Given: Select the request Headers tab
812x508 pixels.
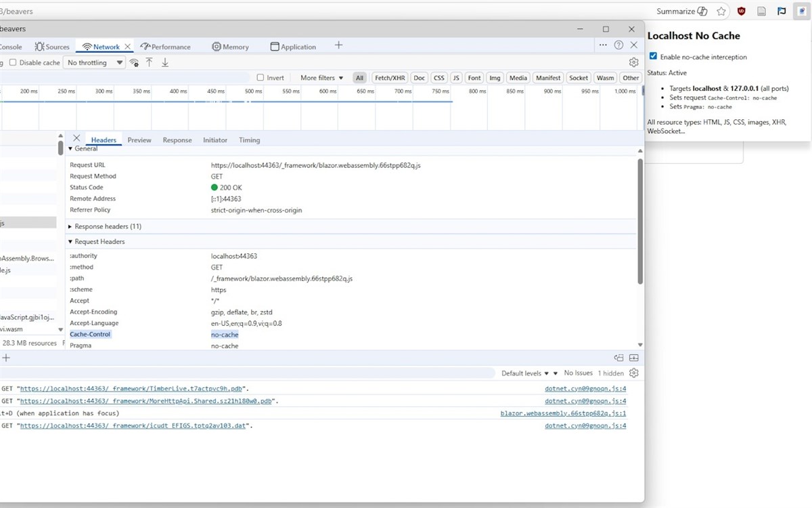Looking at the screenshot, I should (104, 140).
